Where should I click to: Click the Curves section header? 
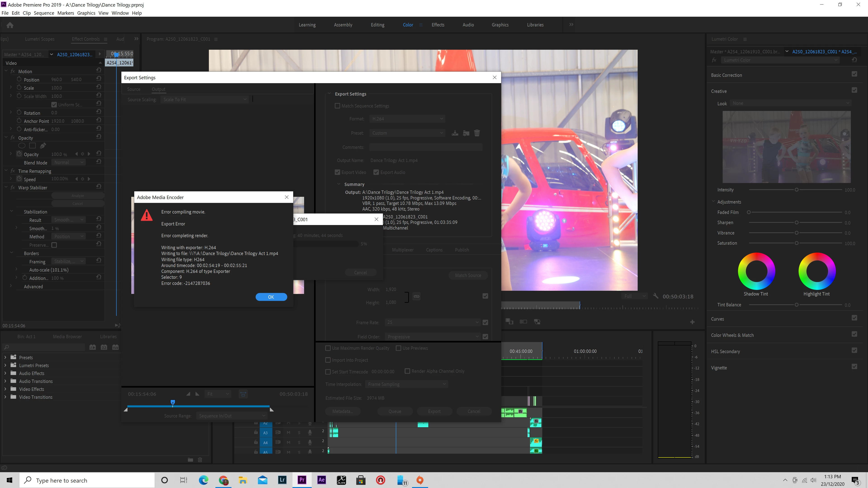[x=717, y=319]
